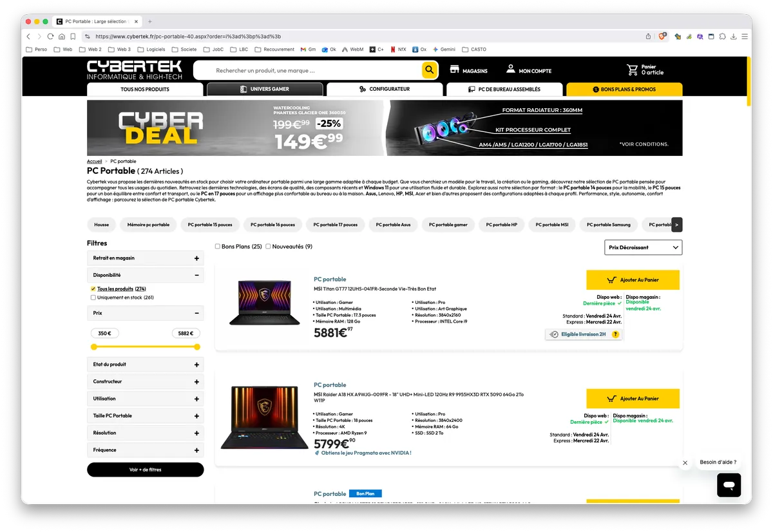Open the Gm Gmail bookmark

(x=308, y=49)
